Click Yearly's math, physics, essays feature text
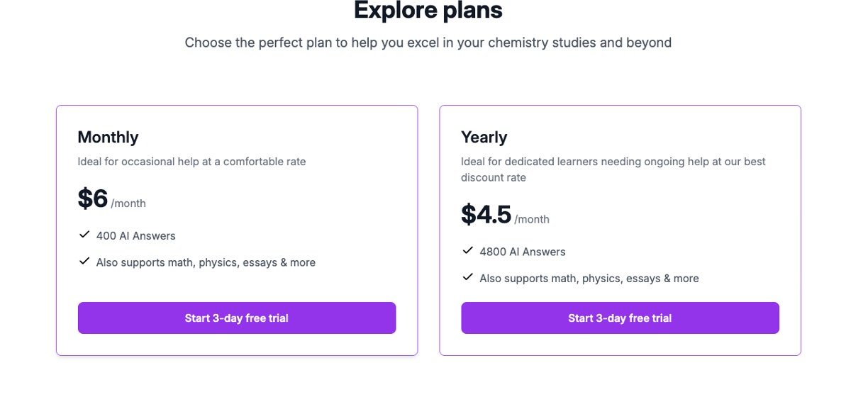This screenshot has height=397, width=868. [589, 279]
